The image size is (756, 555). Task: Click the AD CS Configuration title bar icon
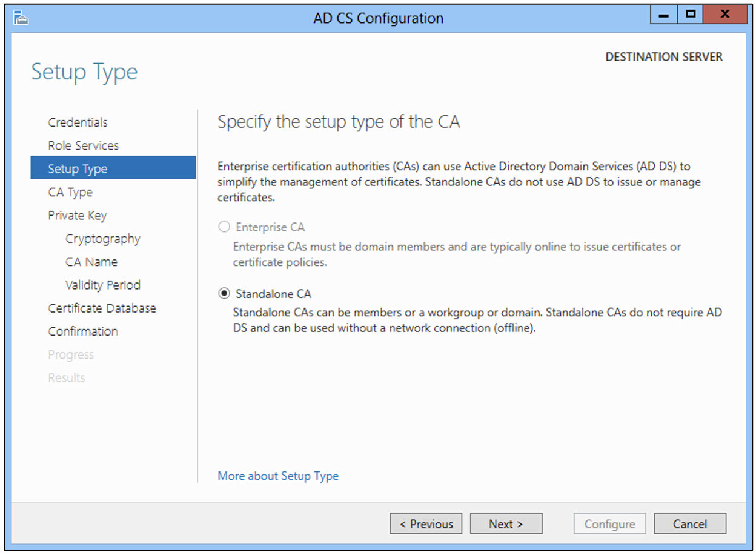coord(22,18)
